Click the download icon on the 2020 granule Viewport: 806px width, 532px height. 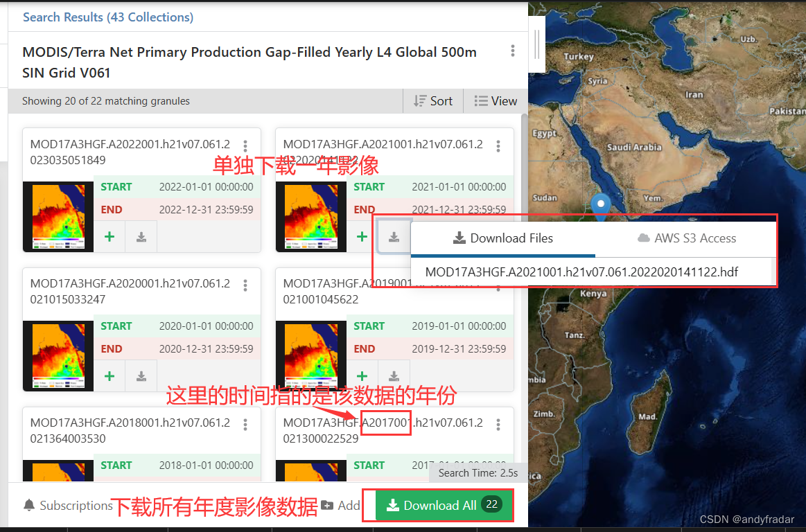pyautogui.click(x=141, y=375)
